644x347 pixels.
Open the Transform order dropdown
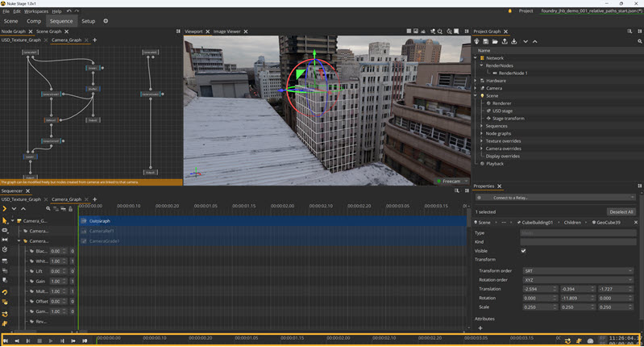pos(579,270)
